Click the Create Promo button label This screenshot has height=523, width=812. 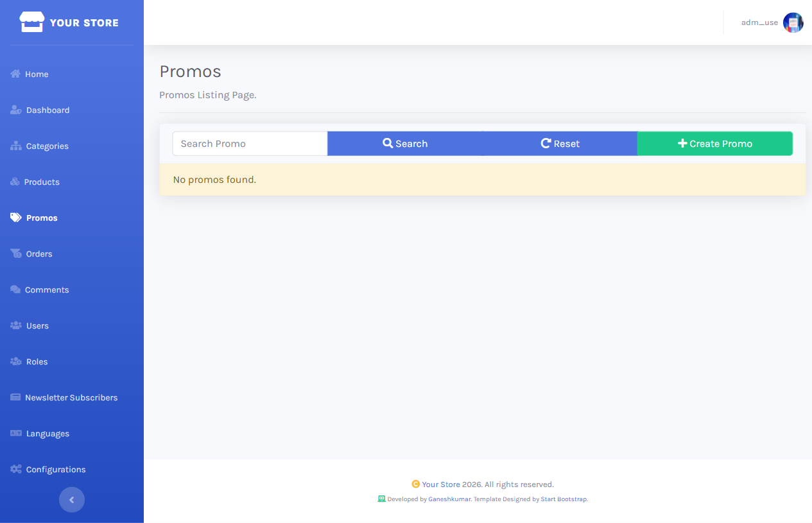coord(721,144)
